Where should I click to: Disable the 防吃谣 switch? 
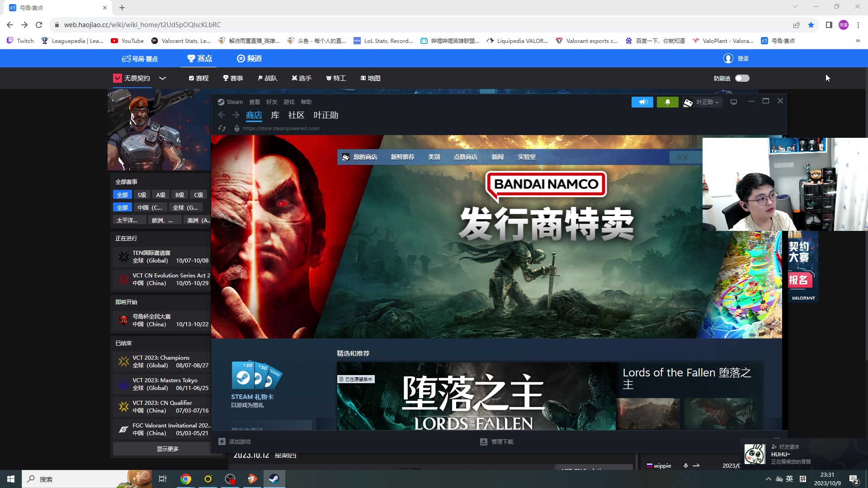[x=742, y=78]
